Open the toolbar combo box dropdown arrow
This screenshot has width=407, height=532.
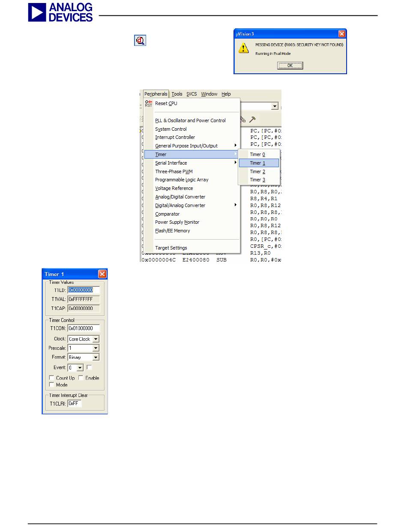pyautogui.click(x=275, y=106)
